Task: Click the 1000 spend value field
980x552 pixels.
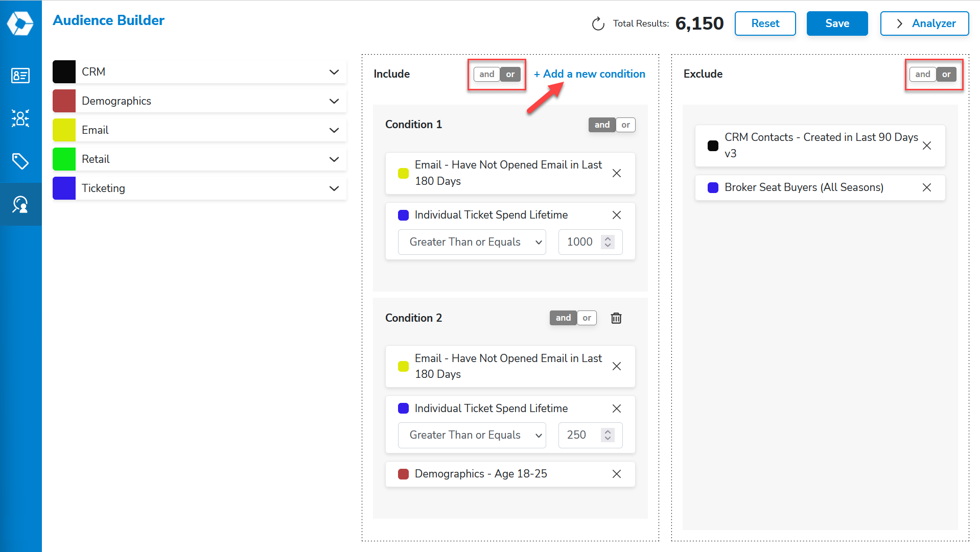Action: pos(590,242)
